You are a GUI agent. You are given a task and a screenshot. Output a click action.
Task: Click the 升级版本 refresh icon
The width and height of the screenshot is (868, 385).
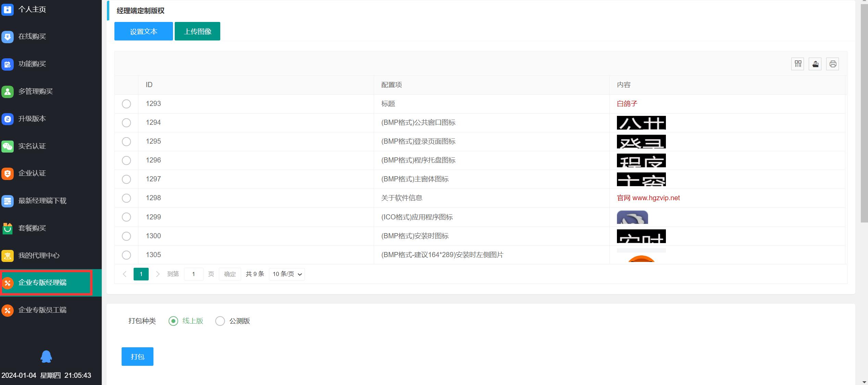click(8, 119)
